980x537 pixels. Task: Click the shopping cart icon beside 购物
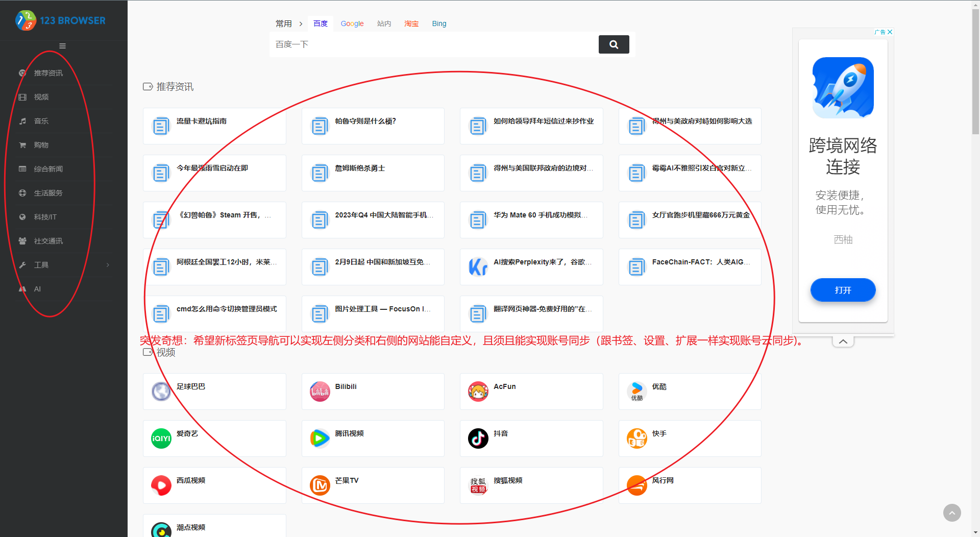coord(22,145)
